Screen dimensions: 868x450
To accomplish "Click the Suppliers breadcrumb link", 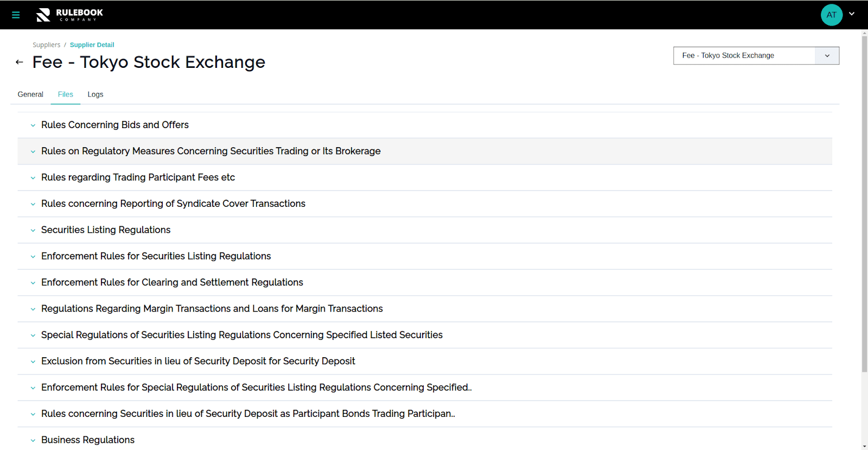I will 46,45.
